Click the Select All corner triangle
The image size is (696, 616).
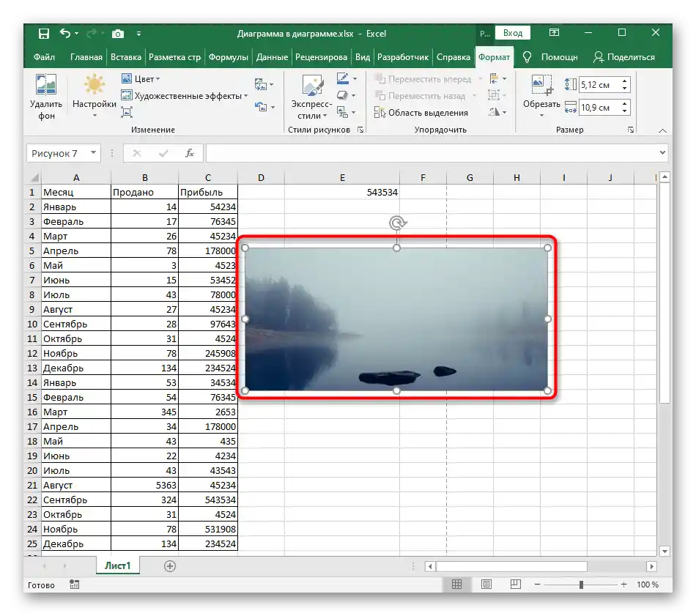[x=34, y=178]
